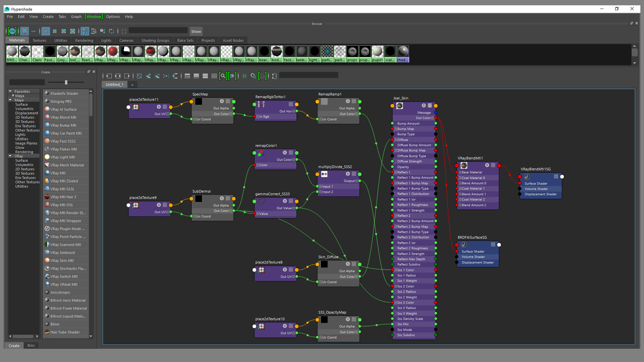Select 2D Textures under VRay category
Image resolution: width=644 pixels, height=362 pixels.
pyautogui.click(x=25, y=169)
